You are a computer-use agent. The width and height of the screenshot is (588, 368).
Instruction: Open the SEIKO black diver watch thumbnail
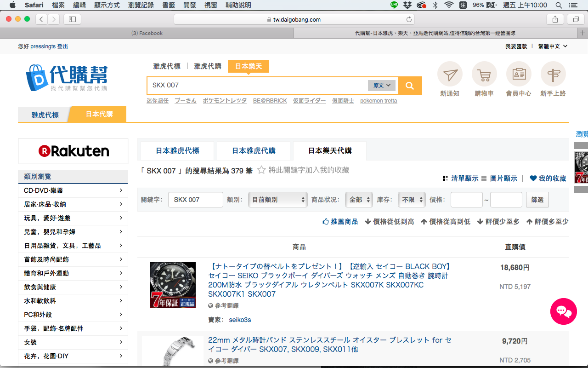click(173, 285)
